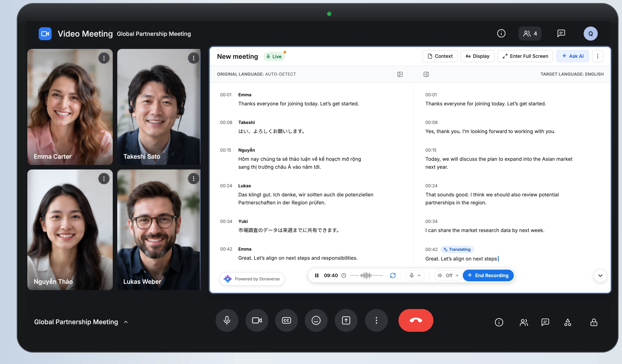This screenshot has width=622, height=364.
Task: Expand the microphone source dropdown
Action: coord(415,275)
